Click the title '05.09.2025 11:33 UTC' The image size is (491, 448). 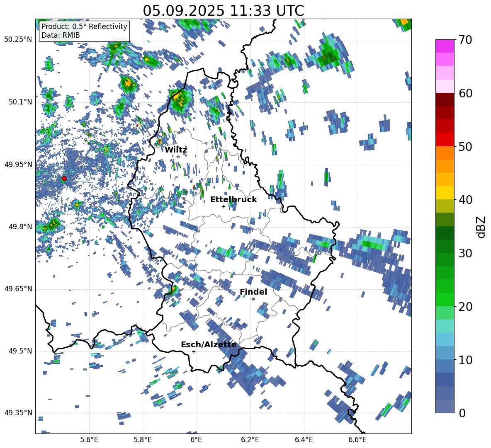pyautogui.click(x=224, y=11)
